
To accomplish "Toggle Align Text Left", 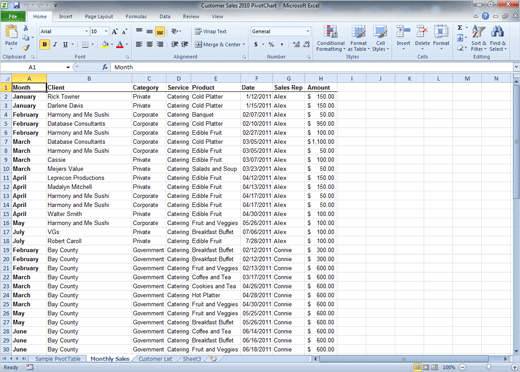I will pyautogui.click(x=139, y=44).
